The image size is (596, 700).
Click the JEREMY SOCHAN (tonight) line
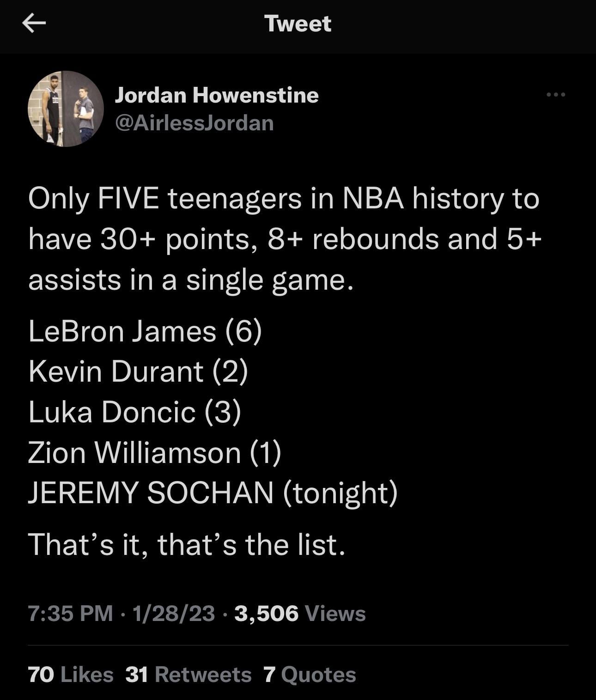point(213,492)
